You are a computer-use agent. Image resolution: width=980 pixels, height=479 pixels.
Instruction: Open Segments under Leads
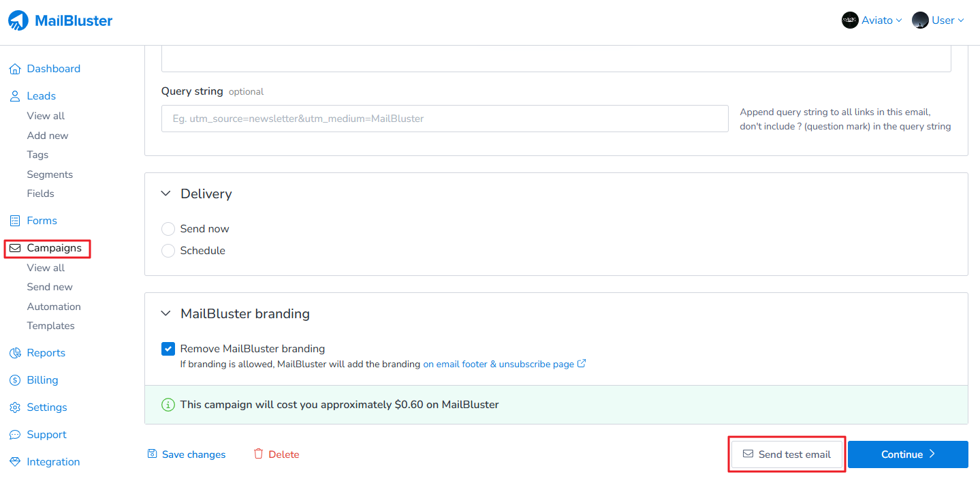click(x=50, y=174)
